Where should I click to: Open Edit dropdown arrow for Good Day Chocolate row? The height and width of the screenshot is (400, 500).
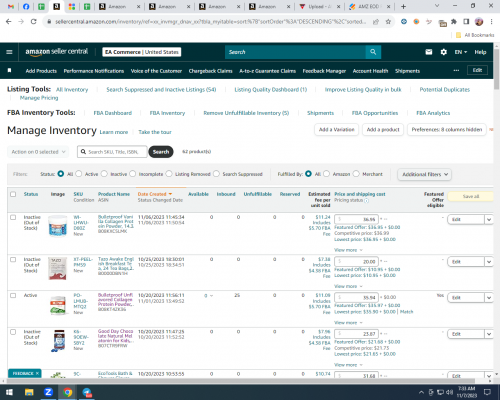489,334
